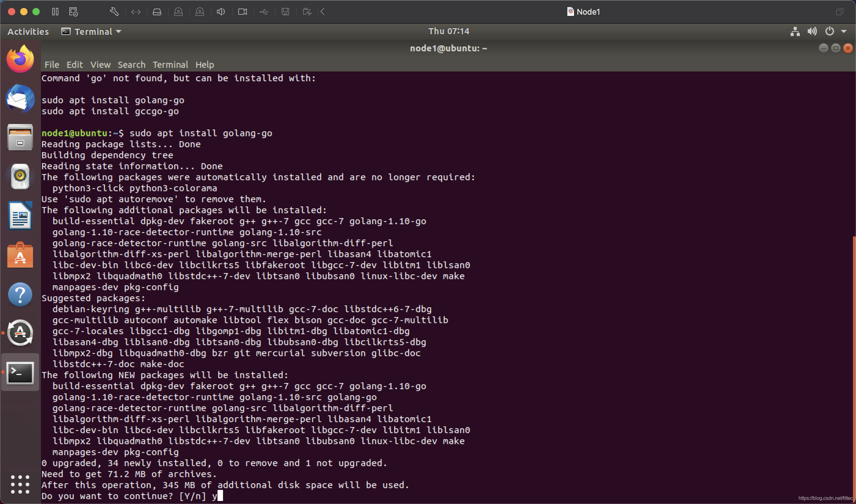Open the File menu

point(52,64)
